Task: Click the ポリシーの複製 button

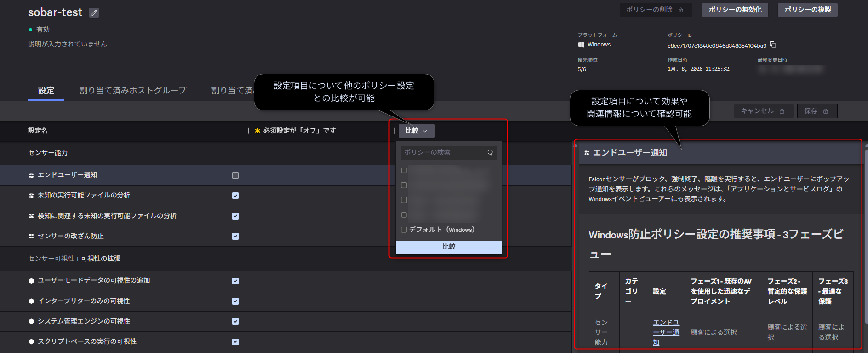Action: (x=807, y=10)
